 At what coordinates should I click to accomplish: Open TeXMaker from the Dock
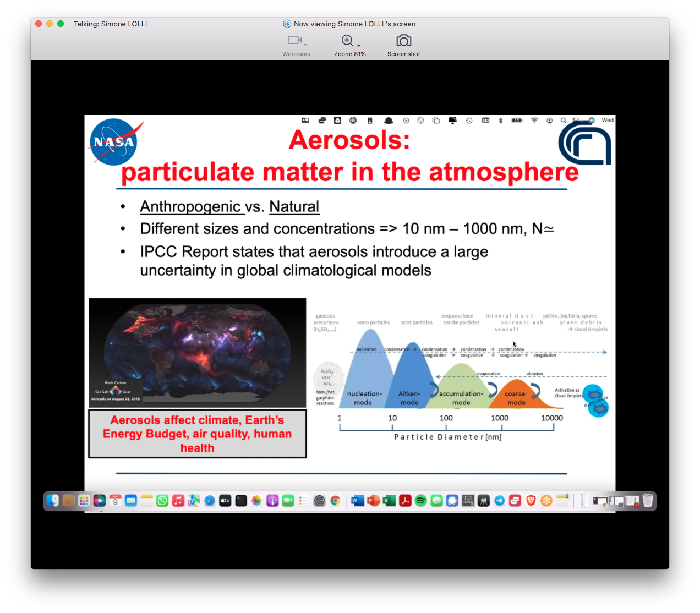pyautogui.click(x=468, y=501)
